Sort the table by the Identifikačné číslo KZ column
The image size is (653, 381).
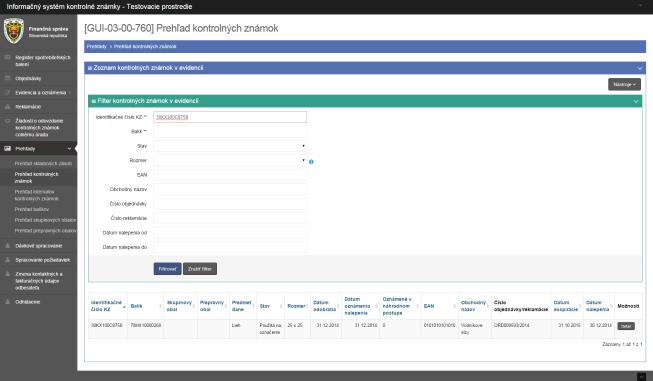pyautogui.click(x=107, y=306)
